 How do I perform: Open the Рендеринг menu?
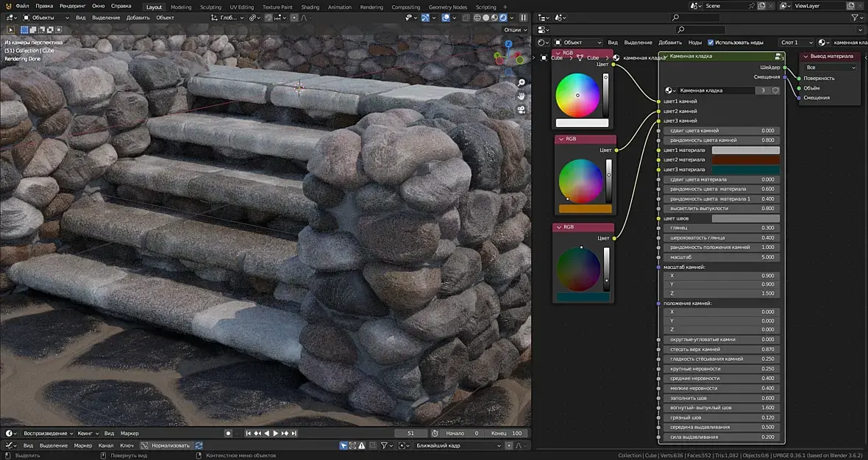click(73, 6)
